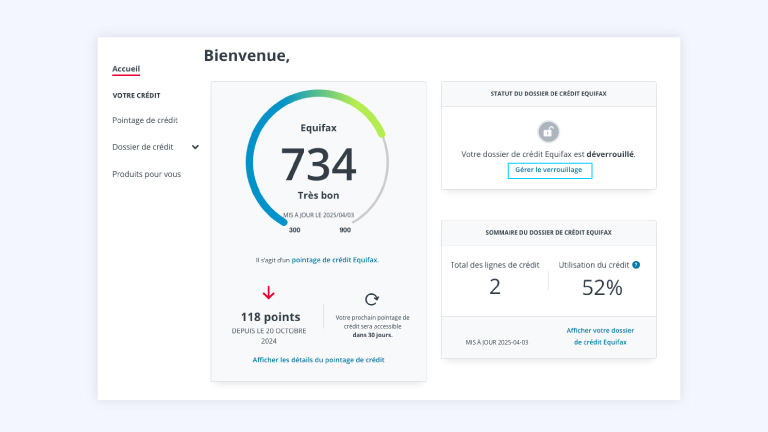Click the Statut du dossier de crédit header
768x432 pixels.
548,94
